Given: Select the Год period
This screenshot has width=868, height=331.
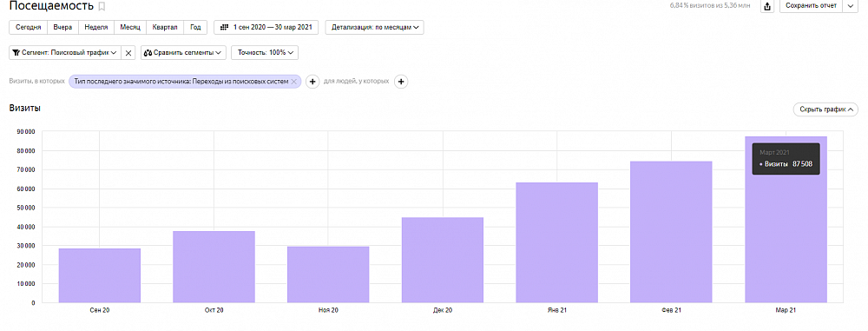Looking at the screenshot, I should coord(195,27).
